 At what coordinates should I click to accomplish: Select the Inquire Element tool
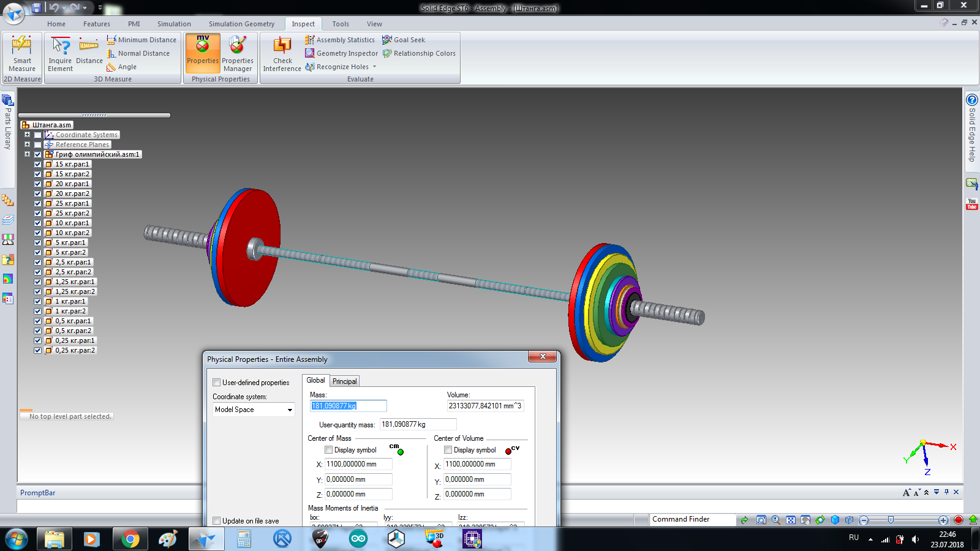[60, 54]
